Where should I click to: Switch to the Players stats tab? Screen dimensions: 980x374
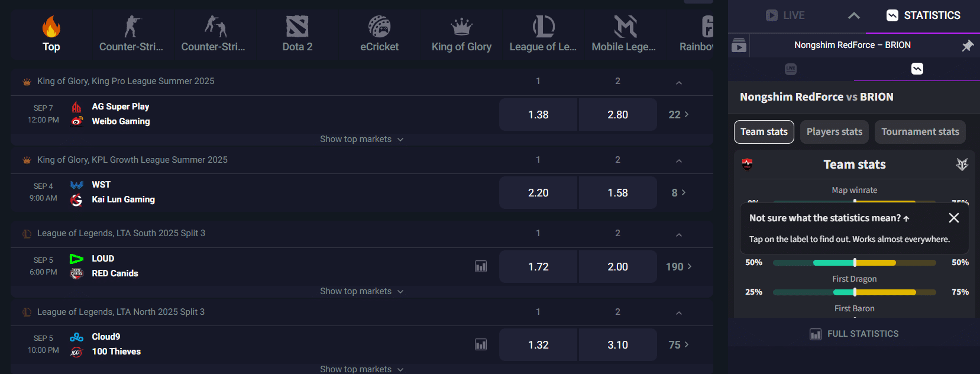(834, 131)
